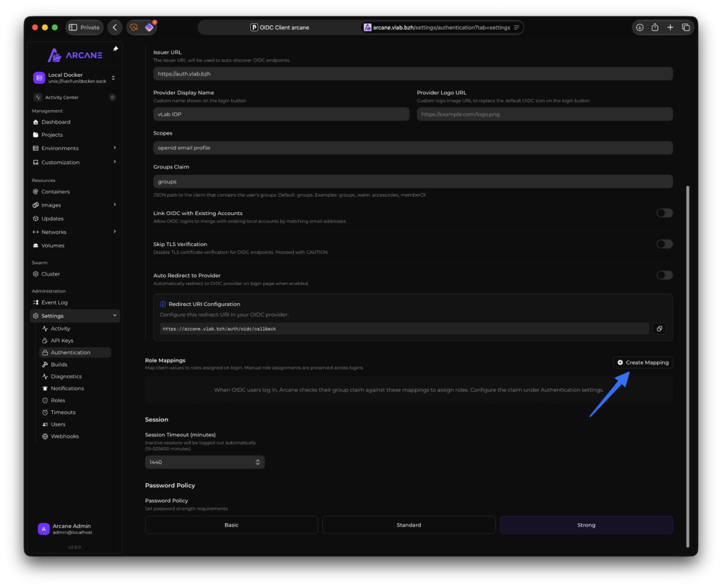Open Projects in sidebar
The image size is (722, 588).
coord(51,135)
